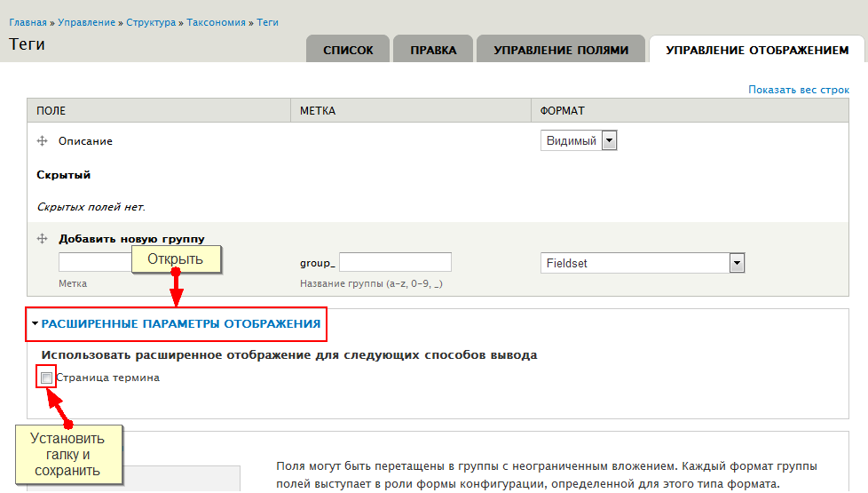Viewport: 868px width, 493px height.
Task: Go to Управление полями tab
Action: point(561,51)
